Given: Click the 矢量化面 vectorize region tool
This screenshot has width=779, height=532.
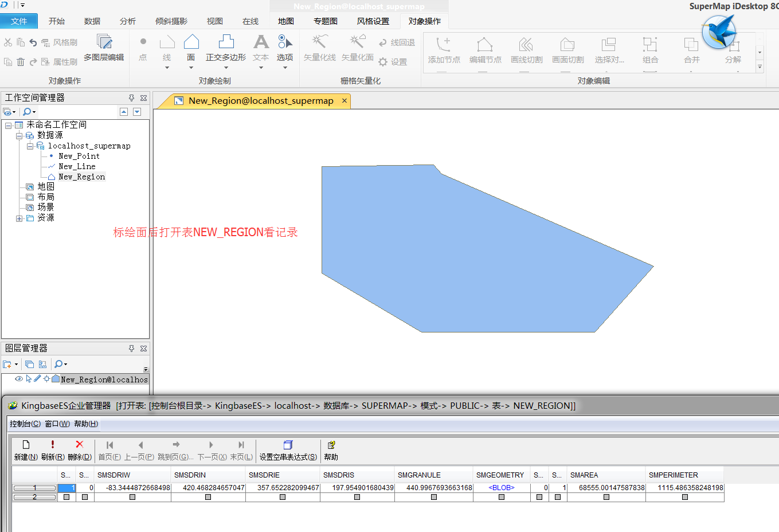Looking at the screenshot, I should point(358,48).
